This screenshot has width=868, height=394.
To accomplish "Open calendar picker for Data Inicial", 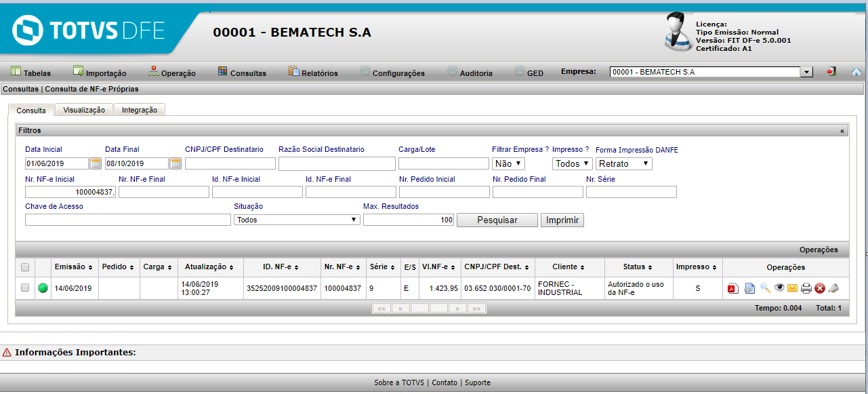I will pos(96,163).
